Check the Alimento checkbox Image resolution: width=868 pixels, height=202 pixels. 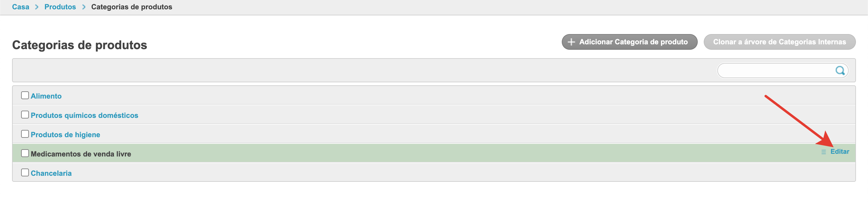click(25, 96)
